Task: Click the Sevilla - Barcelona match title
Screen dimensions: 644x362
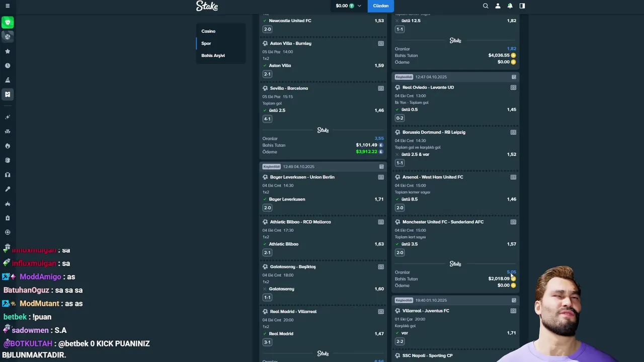Action: click(x=289, y=88)
